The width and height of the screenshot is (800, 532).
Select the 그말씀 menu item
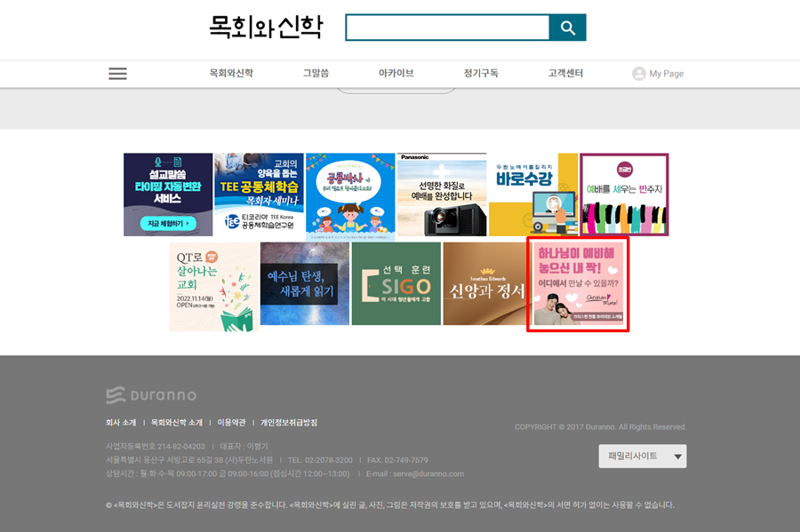[x=316, y=74]
